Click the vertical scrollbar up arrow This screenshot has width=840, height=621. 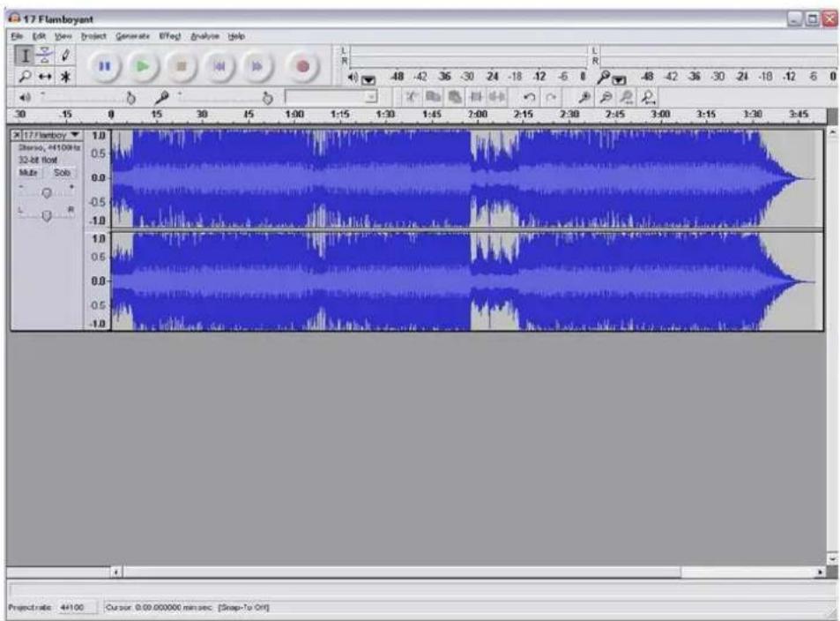point(832,131)
